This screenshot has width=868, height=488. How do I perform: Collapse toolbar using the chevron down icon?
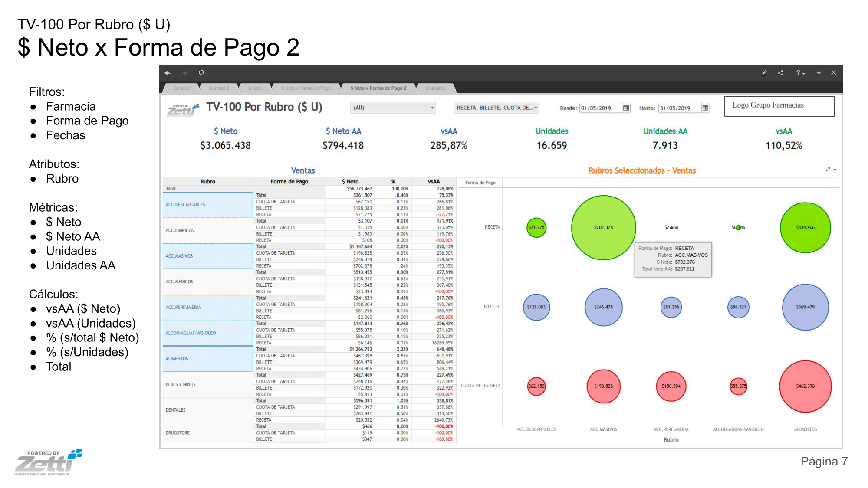[819, 73]
